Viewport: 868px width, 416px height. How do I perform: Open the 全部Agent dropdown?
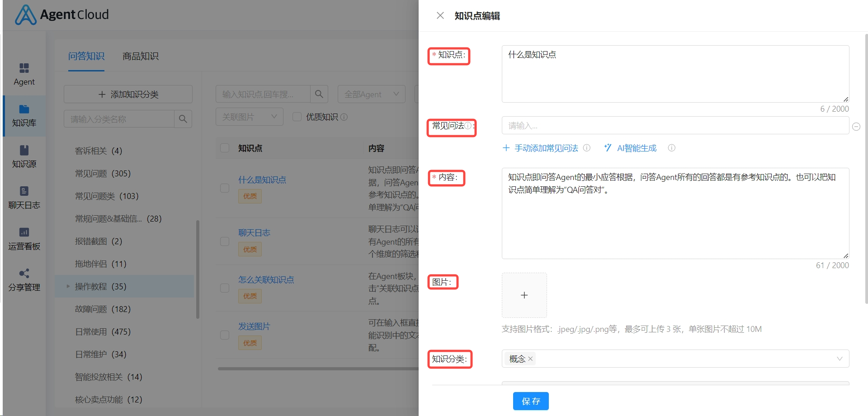(x=372, y=94)
